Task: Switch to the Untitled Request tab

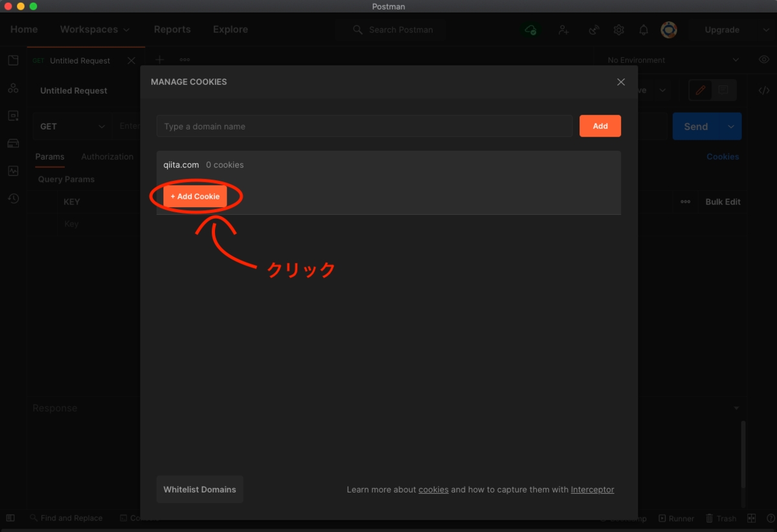Action: point(80,61)
